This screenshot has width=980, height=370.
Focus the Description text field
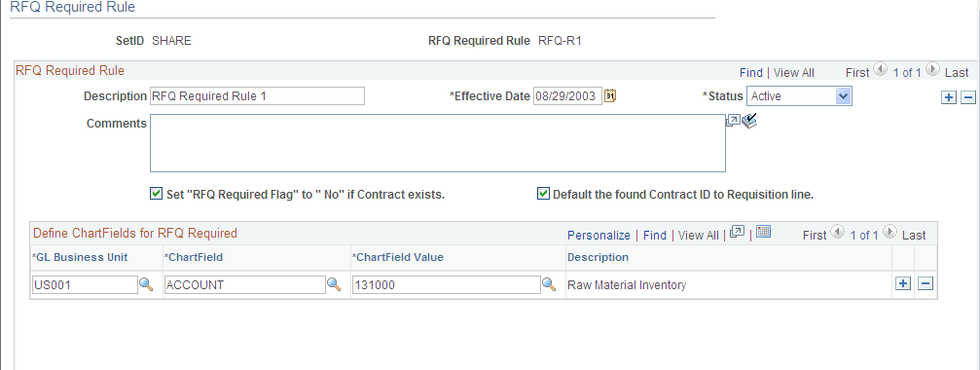pyautogui.click(x=257, y=96)
